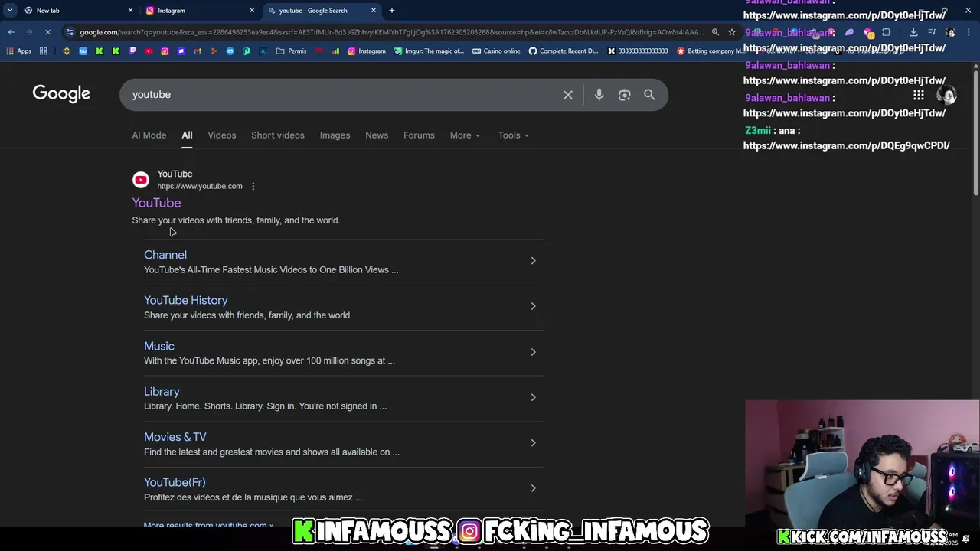Screen dimensions: 980x551
Task: Open the site information icon in address bar
Action: 70,32
